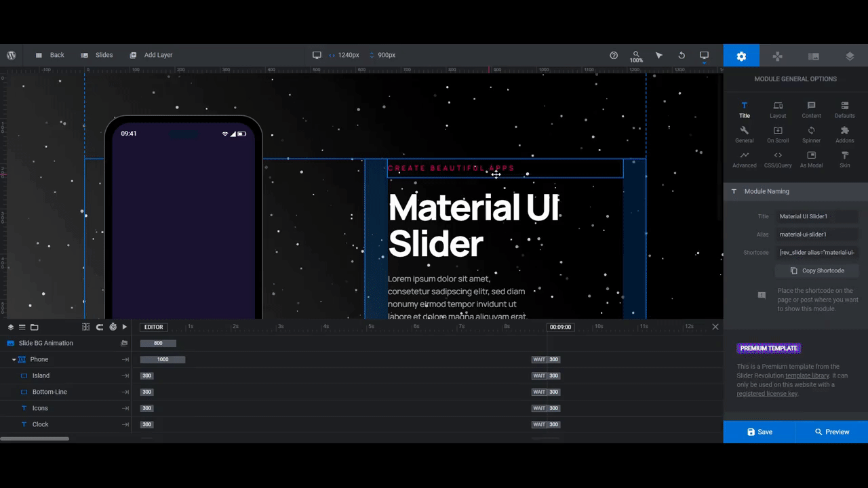Select the Island layer
868x488 pixels.
coord(41,375)
